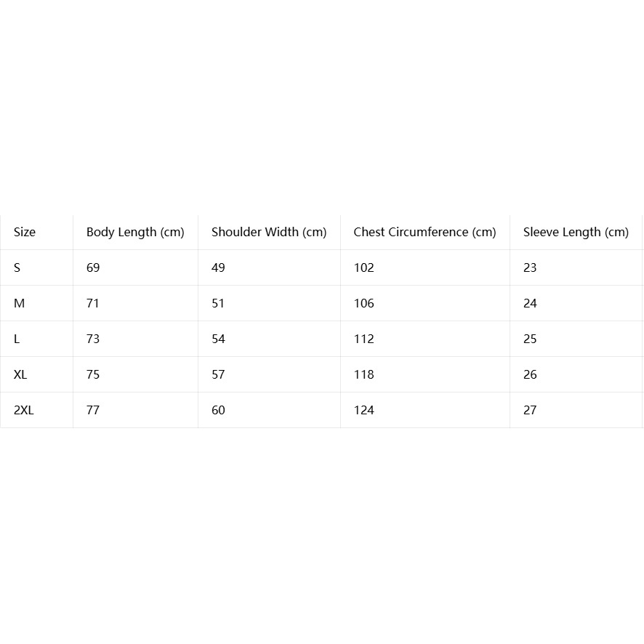
Task: Select the Chest Circumference (cm) header
Action: click(x=424, y=233)
